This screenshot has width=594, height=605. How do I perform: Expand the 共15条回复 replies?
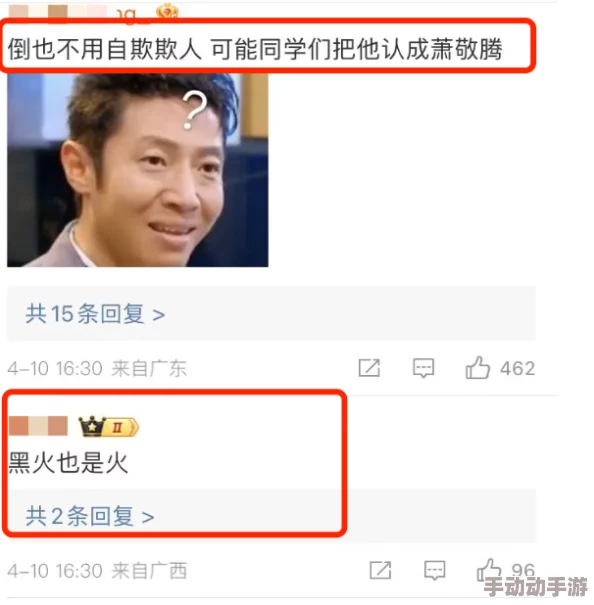pos(96,316)
